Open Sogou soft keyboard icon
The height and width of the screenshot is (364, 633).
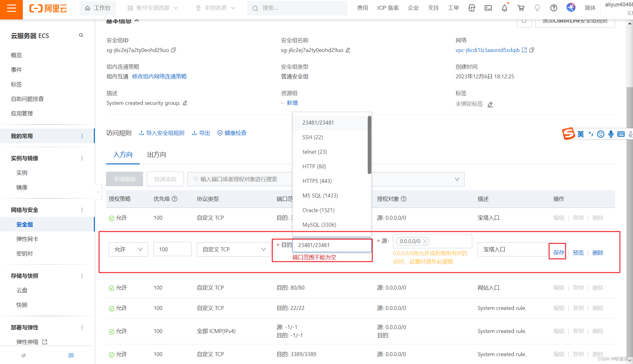[x=621, y=134]
